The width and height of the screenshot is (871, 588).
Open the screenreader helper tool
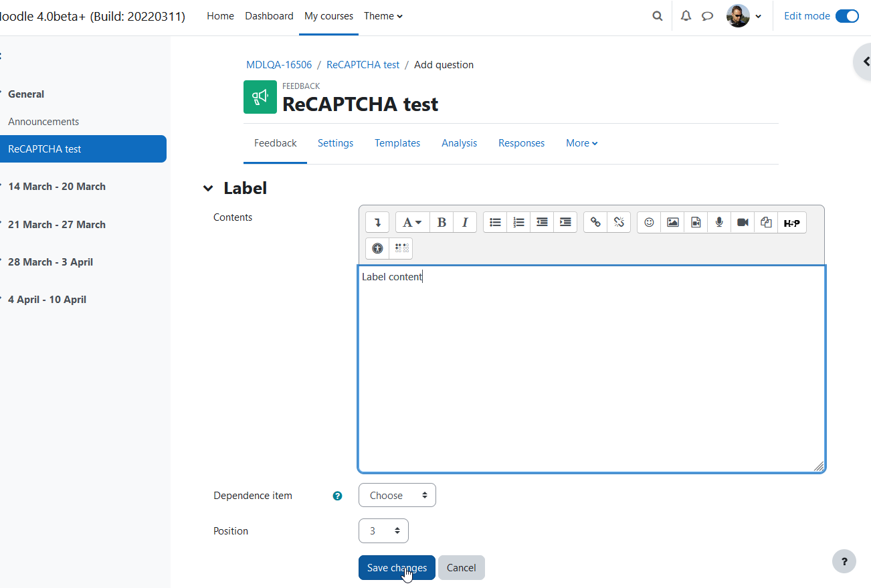point(401,248)
